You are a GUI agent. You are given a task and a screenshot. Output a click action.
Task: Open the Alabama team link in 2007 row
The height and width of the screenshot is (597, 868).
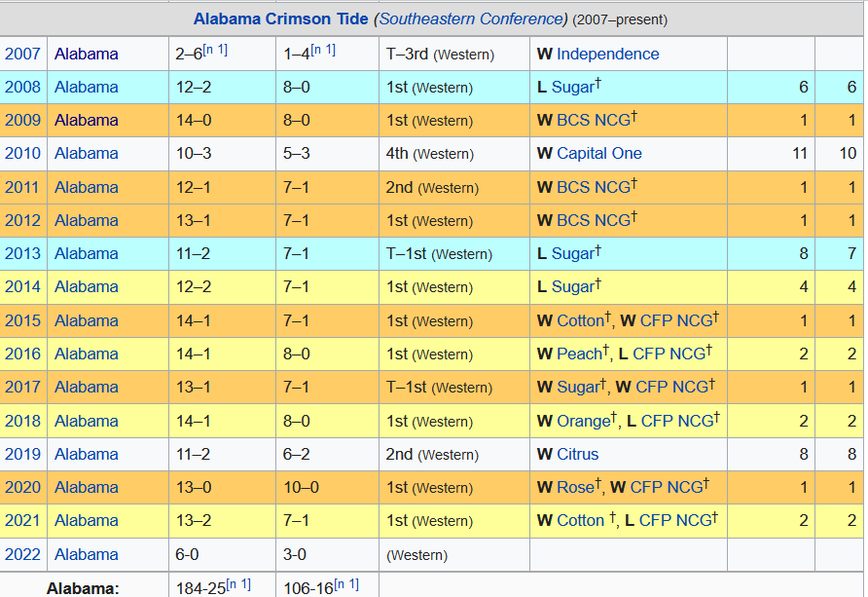coord(87,54)
